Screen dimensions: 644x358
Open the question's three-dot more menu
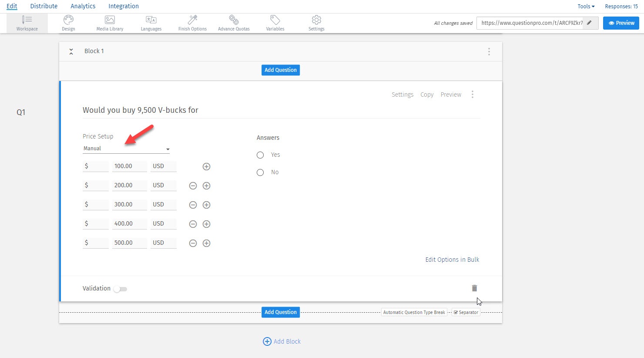[473, 95]
